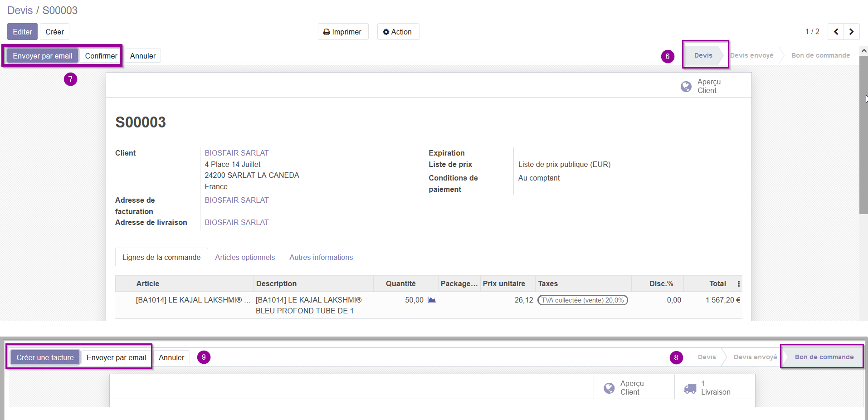Go to previous record with left chevron
The width and height of the screenshot is (868, 420).
pos(836,32)
